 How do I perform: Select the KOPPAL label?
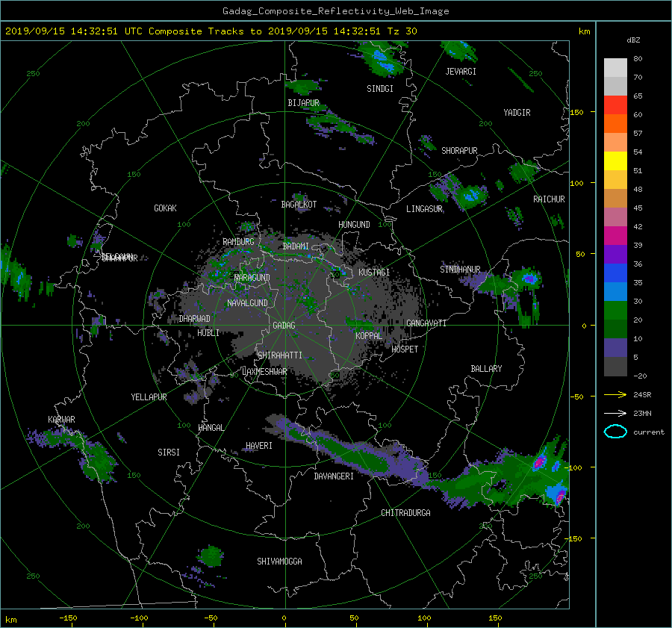pos(369,336)
